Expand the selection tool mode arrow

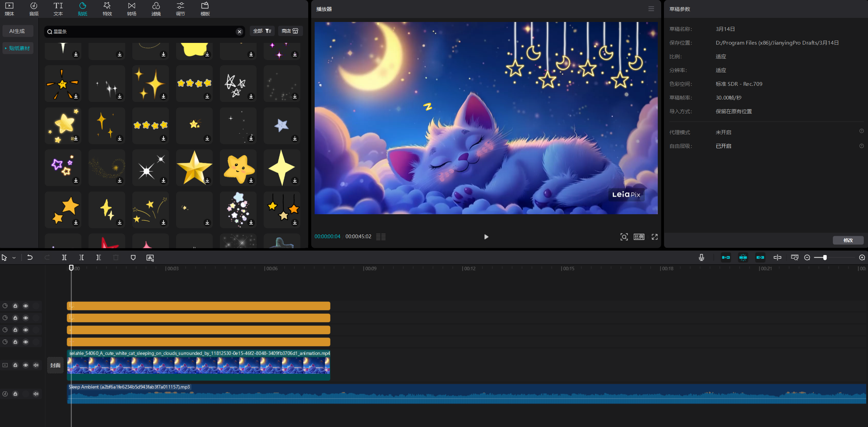[14, 258]
